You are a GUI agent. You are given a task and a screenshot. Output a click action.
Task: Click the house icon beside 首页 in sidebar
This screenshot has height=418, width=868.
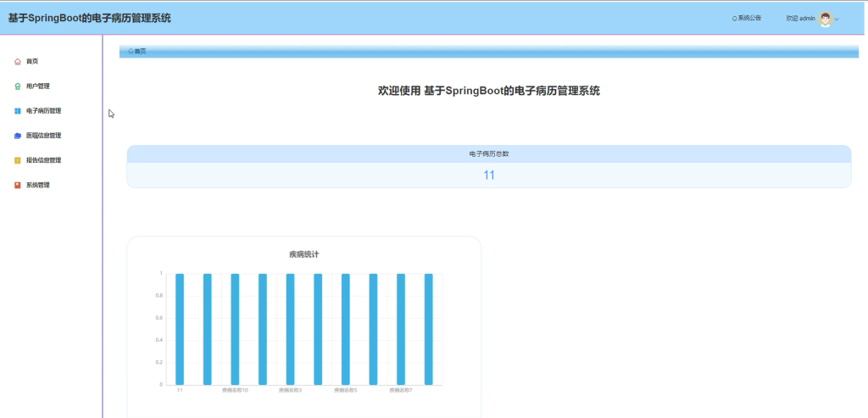coord(18,61)
